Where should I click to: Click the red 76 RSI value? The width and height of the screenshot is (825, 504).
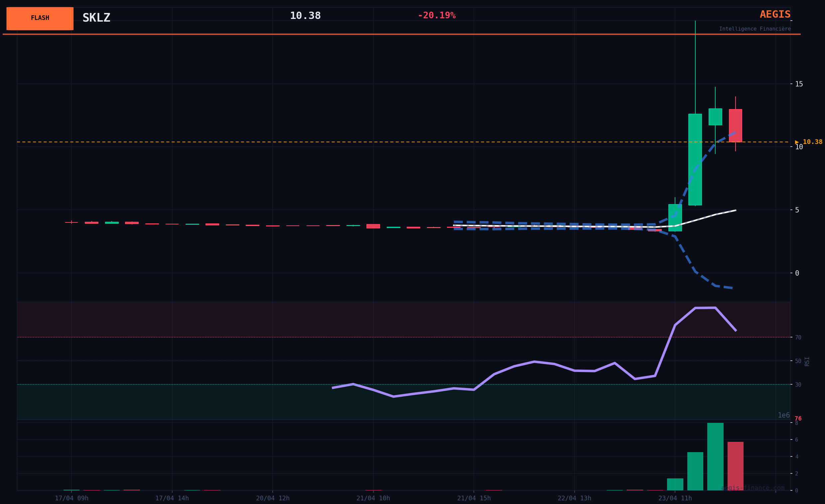pyautogui.click(x=798, y=419)
